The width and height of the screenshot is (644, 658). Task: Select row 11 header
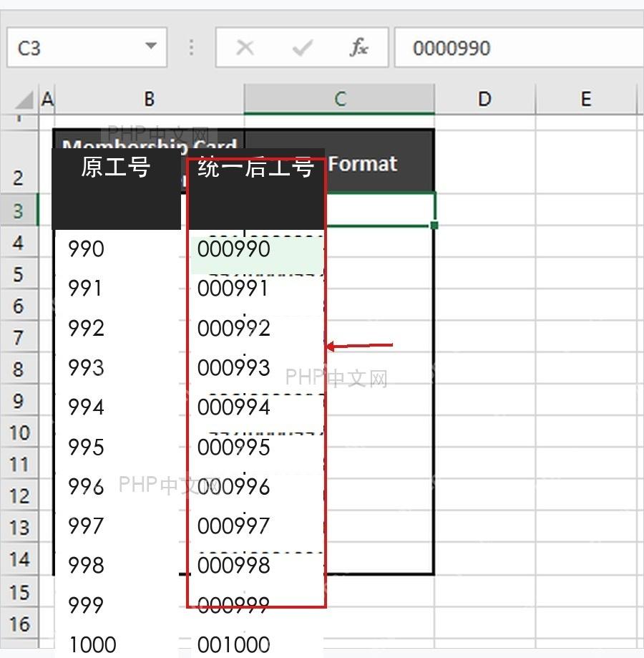click(x=19, y=463)
